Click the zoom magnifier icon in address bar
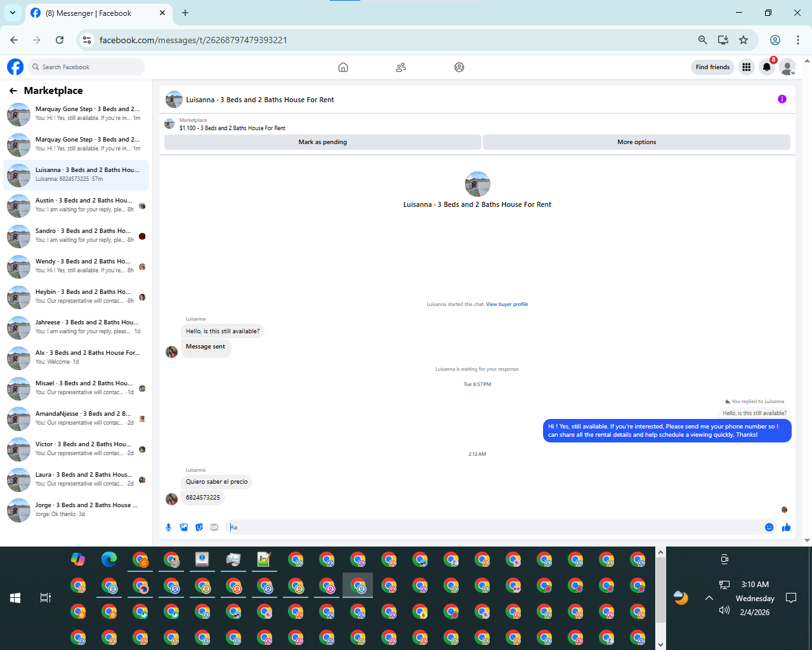The image size is (812, 650). (703, 40)
